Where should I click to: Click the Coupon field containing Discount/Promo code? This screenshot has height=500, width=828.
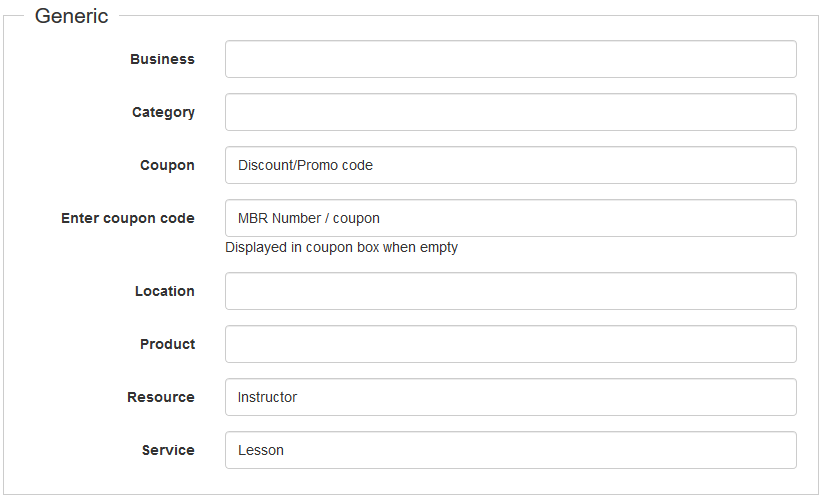pos(510,165)
